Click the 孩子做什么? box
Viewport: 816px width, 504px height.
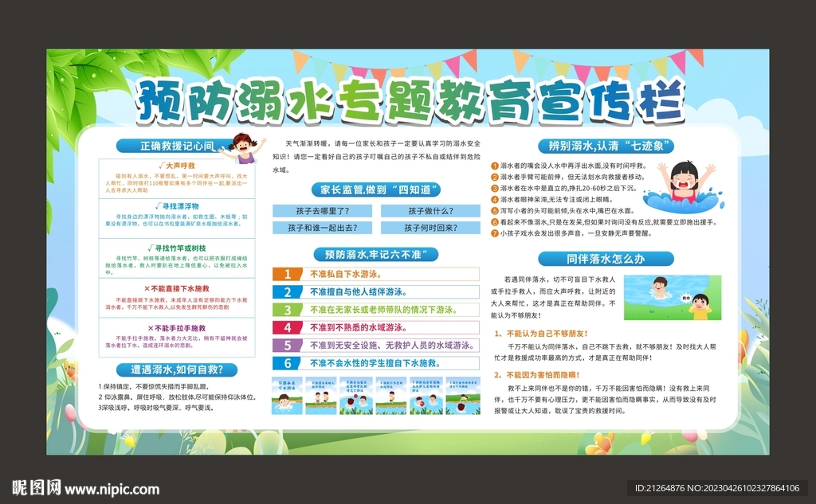click(430, 211)
